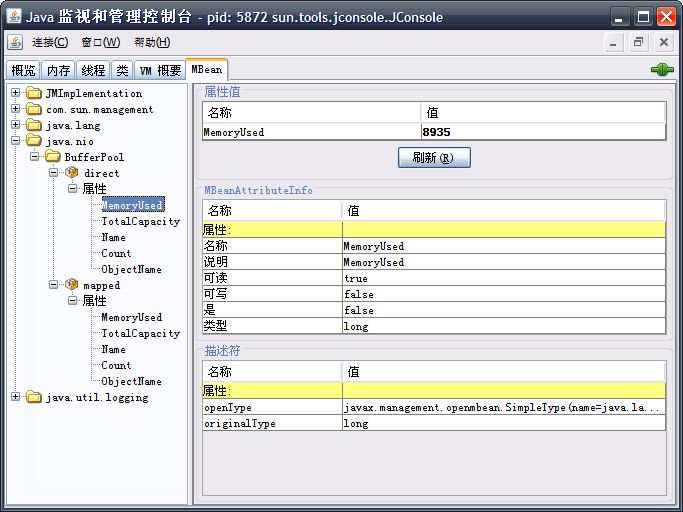The image size is (683, 512).
Task: Click the openType value cell
Action: [x=504, y=407]
